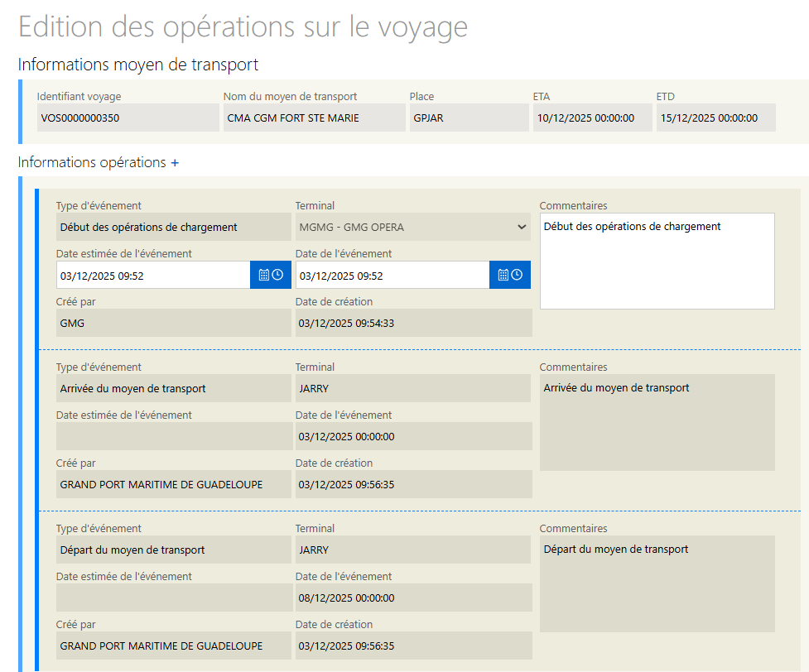Click creation date field 03/12/2025 09:54:33
Screen dimensions: 809x672
click(412, 323)
